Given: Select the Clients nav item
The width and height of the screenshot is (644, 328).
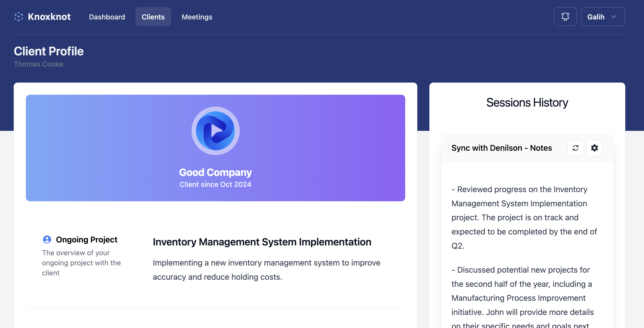Looking at the screenshot, I should [x=153, y=17].
